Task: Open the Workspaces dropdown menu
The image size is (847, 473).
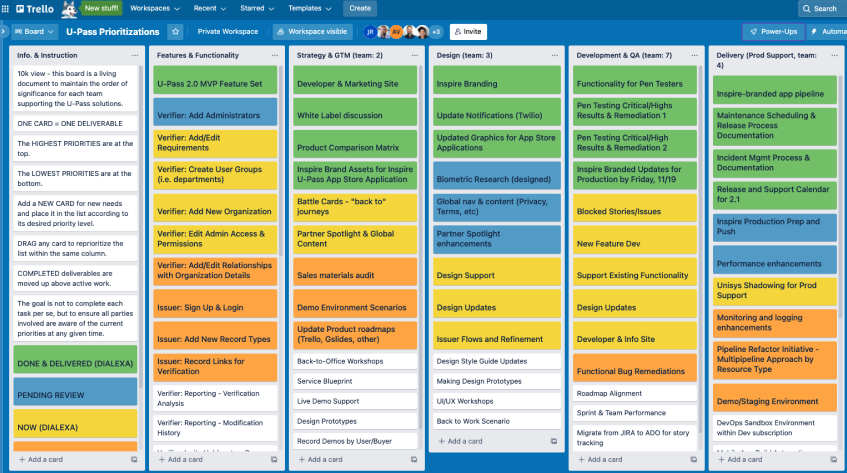Action: pos(155,9)
